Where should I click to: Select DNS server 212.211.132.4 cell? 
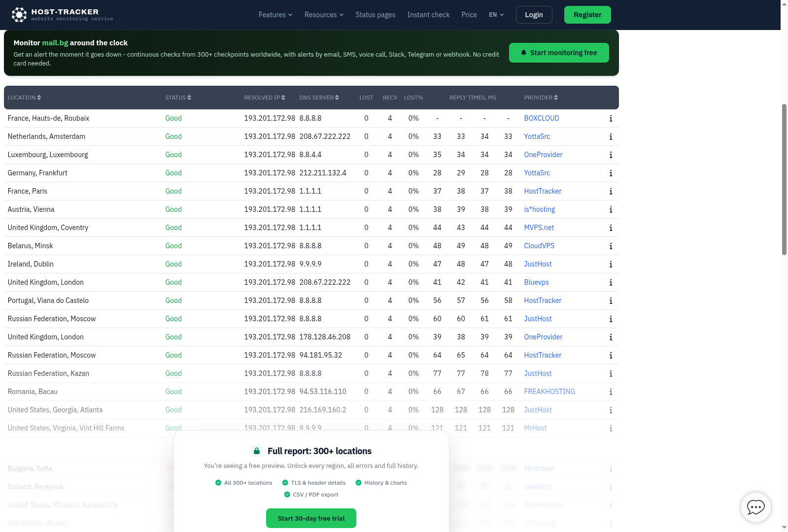[323, 173]
